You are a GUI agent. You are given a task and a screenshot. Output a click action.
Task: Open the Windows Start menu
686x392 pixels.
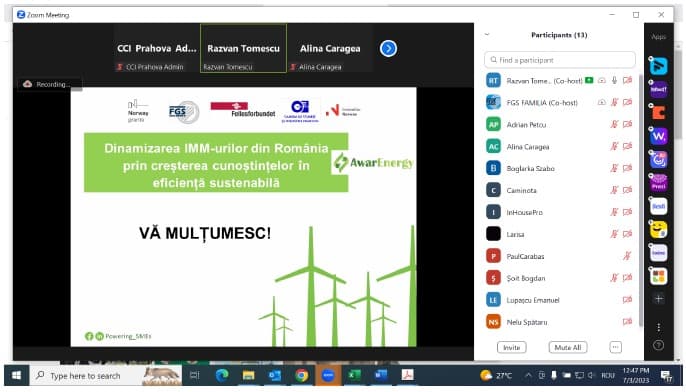[x=17, y=375]
